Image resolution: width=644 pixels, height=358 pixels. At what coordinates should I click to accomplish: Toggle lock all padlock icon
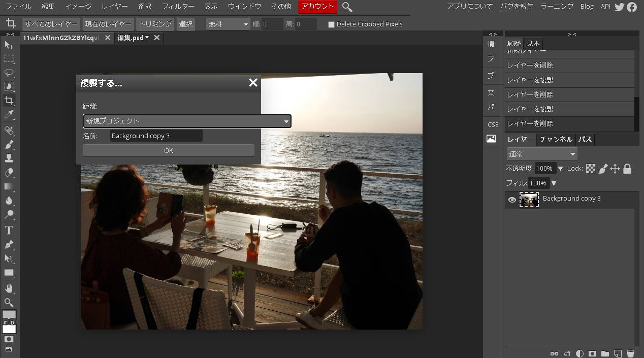click(627, 169)
